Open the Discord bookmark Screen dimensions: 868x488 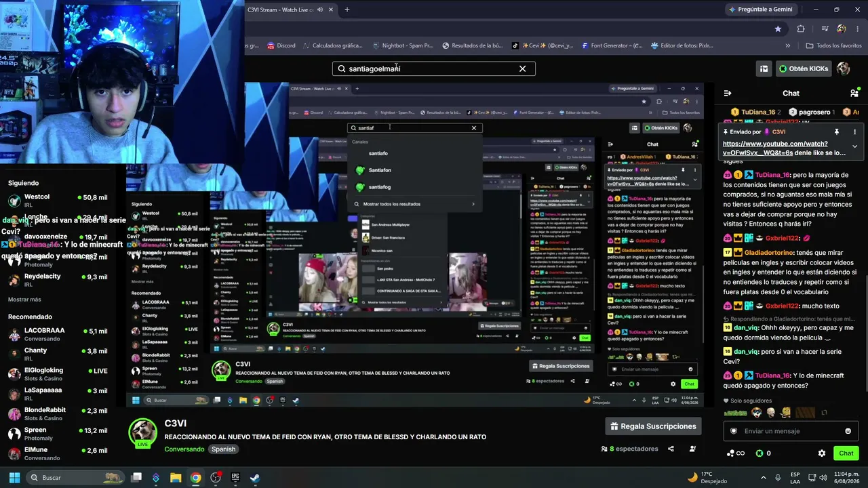coord(281,46)
